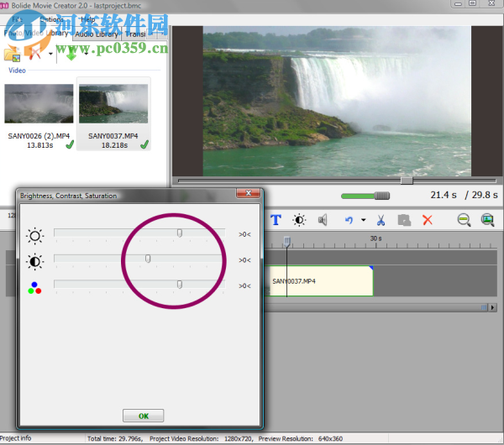This screenshot has width=504, height=445.
Task: Close the Brightness, Contrast, Saturation dialog
Action: point(249,193)
